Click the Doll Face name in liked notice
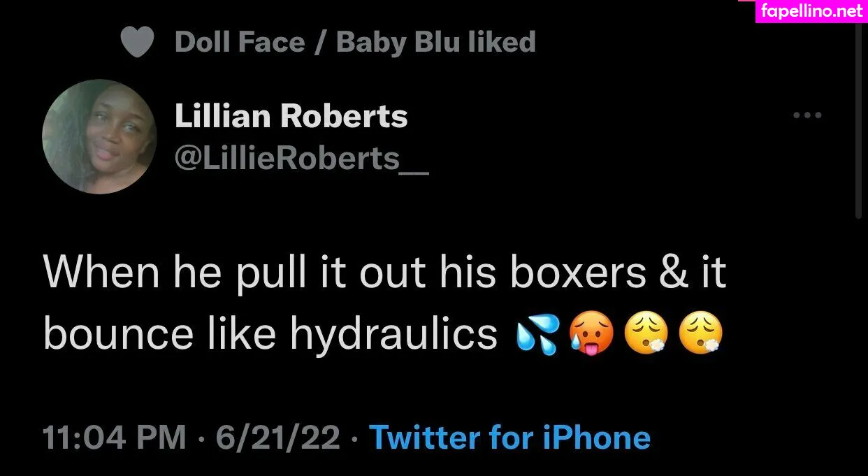Viewport: 868px width, 476px height. [x=240, y=42]
